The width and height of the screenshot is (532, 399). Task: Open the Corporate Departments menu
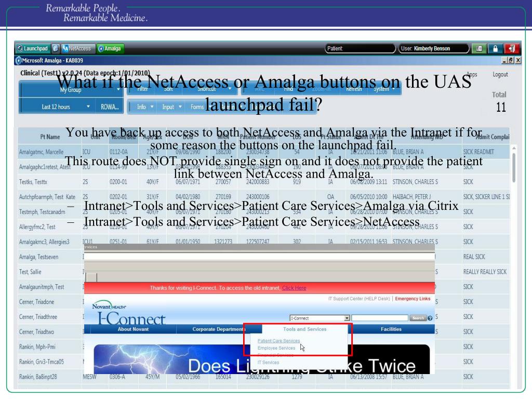click(219, 329)
